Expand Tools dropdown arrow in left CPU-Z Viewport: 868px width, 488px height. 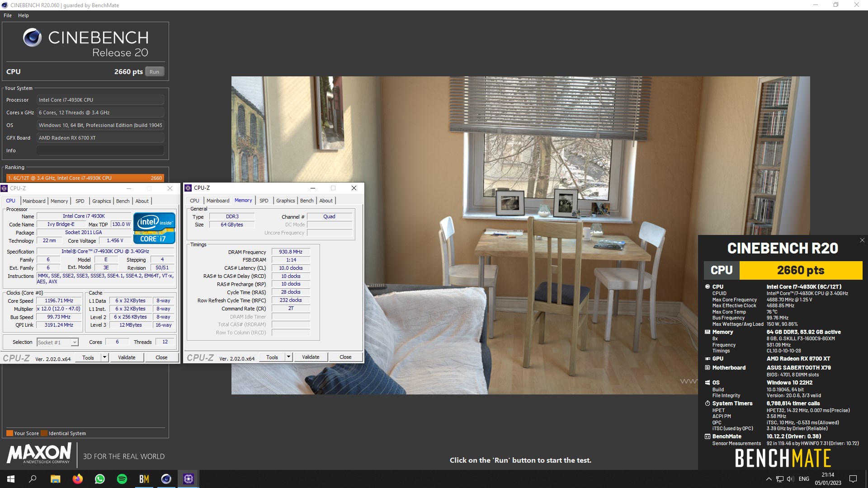click(104, 357)
